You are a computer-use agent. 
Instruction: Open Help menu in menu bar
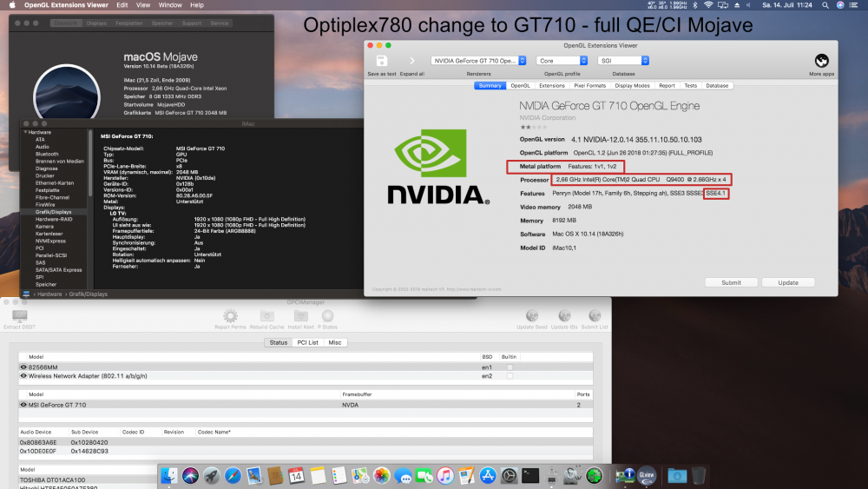pyautogui.click(x=197, y=5)
